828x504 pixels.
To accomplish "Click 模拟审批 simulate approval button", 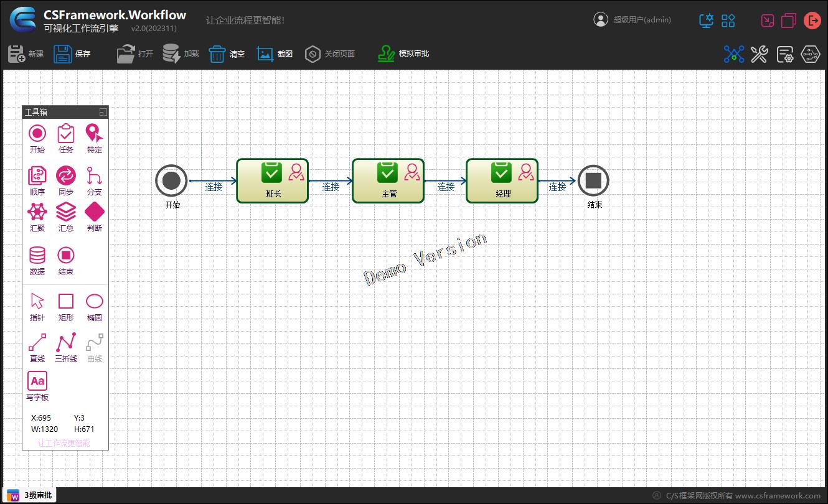I will pyautogui.click(x=403, y=54).
